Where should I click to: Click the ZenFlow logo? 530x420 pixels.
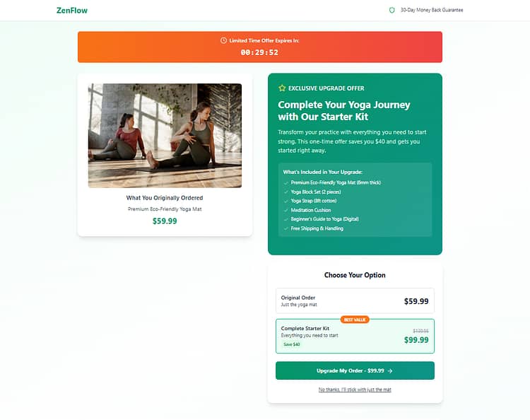click(71, 11)
